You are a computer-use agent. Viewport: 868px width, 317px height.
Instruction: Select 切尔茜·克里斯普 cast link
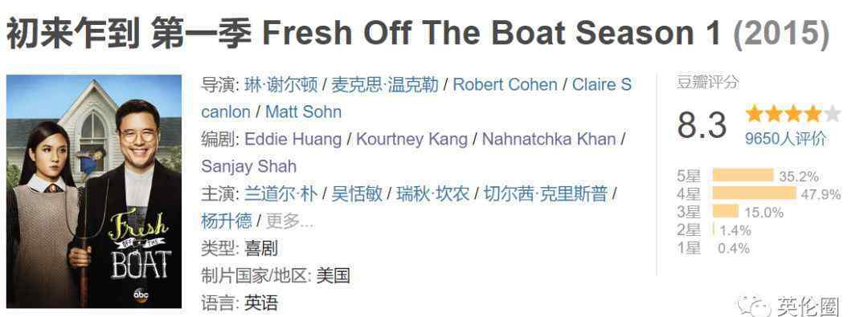tap(546, 193)
